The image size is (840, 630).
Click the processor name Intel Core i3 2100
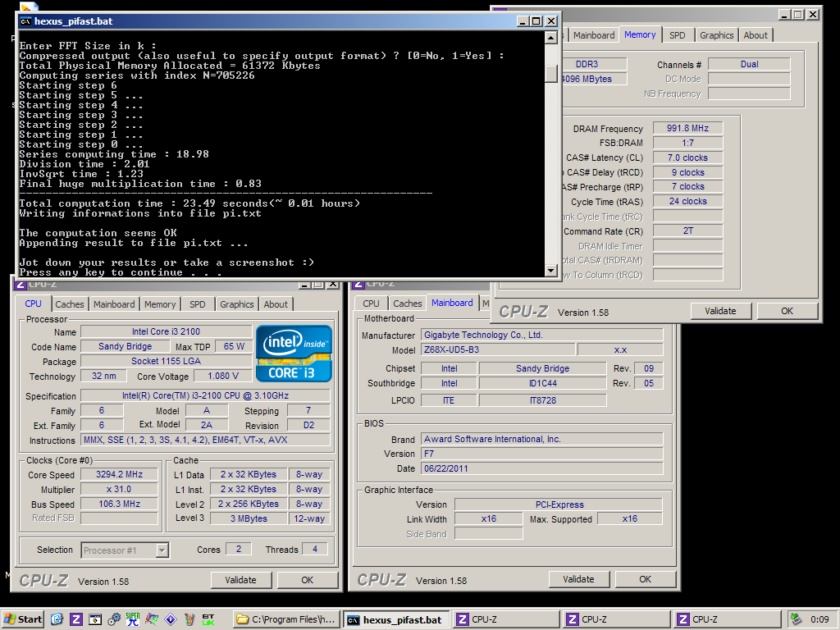coord(166,331)
